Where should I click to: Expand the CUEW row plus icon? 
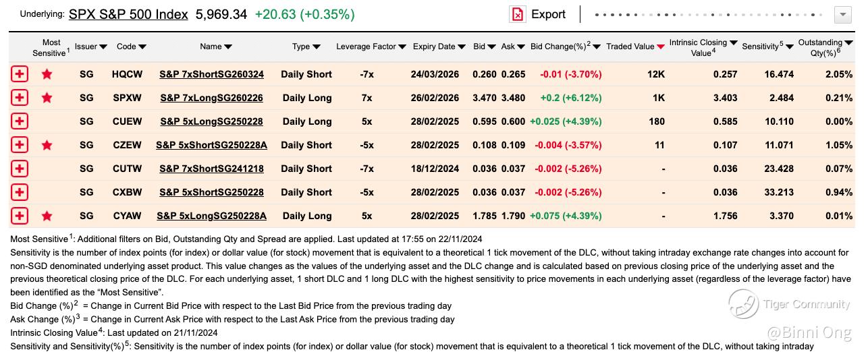tap(20, 121)
